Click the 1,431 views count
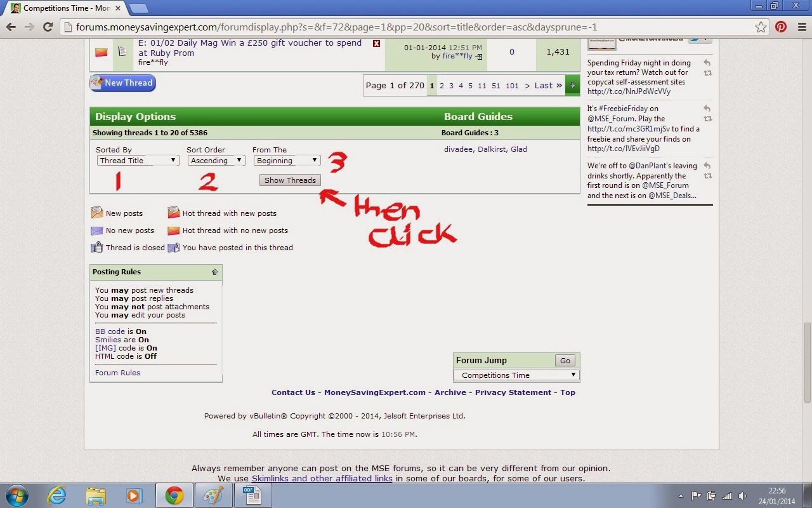The width and height of the screenshot is (812, 508). click(558, 52)
